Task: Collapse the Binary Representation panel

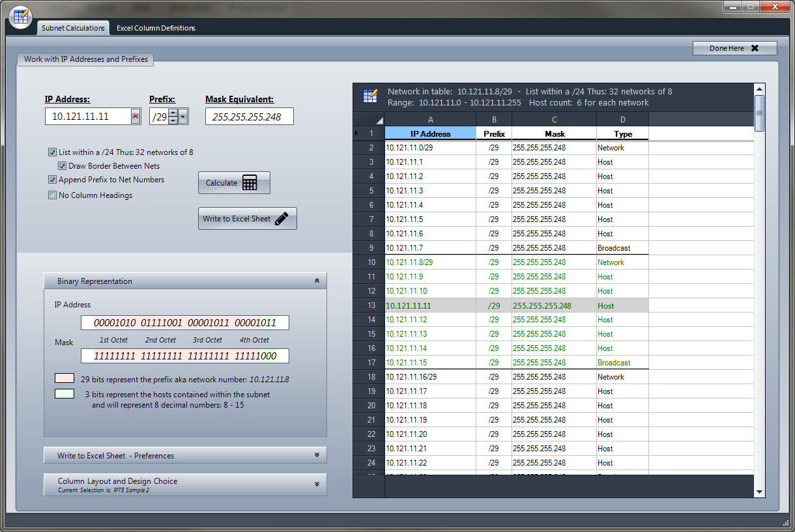Action: [317, 281]
